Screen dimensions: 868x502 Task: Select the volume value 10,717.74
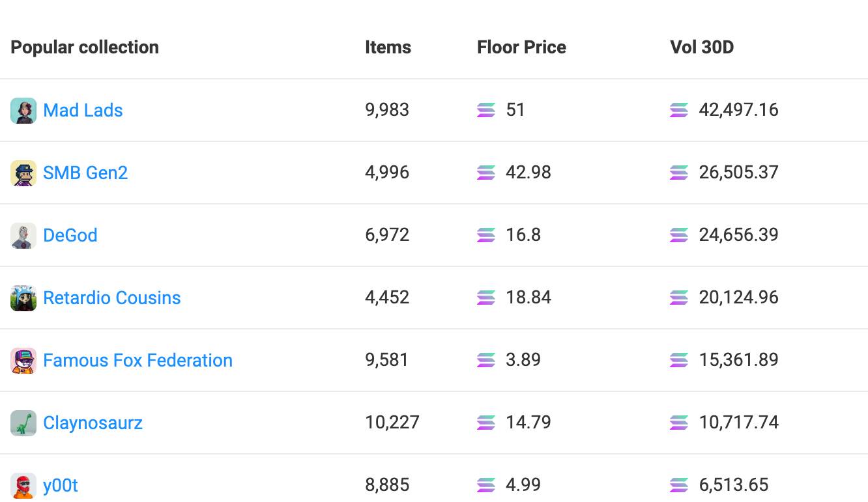tap(738, 423)
